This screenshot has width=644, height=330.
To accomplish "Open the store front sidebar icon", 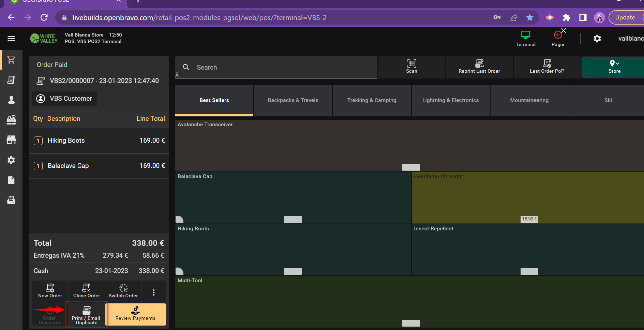I will pyautogui.click(x=11, y=140).
